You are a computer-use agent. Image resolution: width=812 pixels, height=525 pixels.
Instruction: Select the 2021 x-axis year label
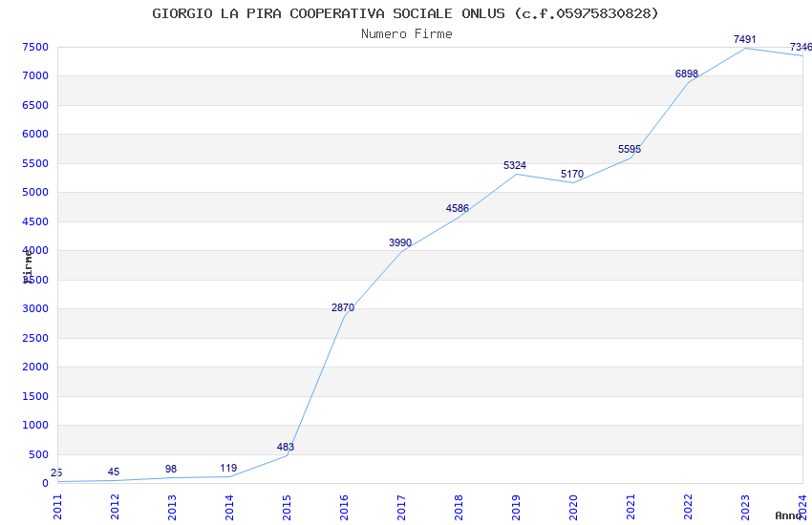pyautogui.click(x=630, y=508)
